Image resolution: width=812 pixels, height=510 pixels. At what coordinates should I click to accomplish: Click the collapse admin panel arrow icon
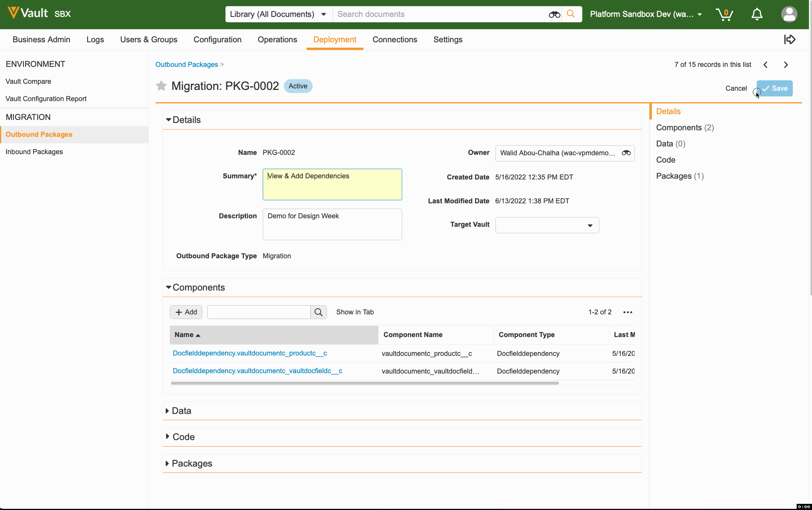789,39
